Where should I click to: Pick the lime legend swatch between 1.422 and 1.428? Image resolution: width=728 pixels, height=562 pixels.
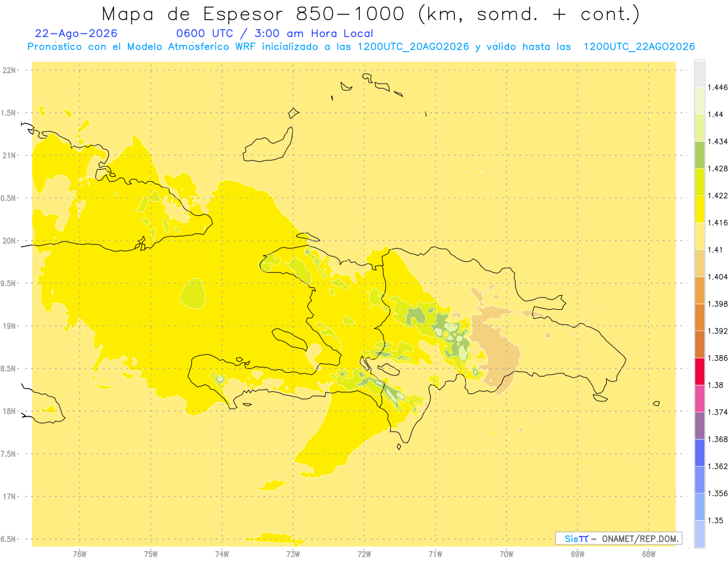[699, 182]
